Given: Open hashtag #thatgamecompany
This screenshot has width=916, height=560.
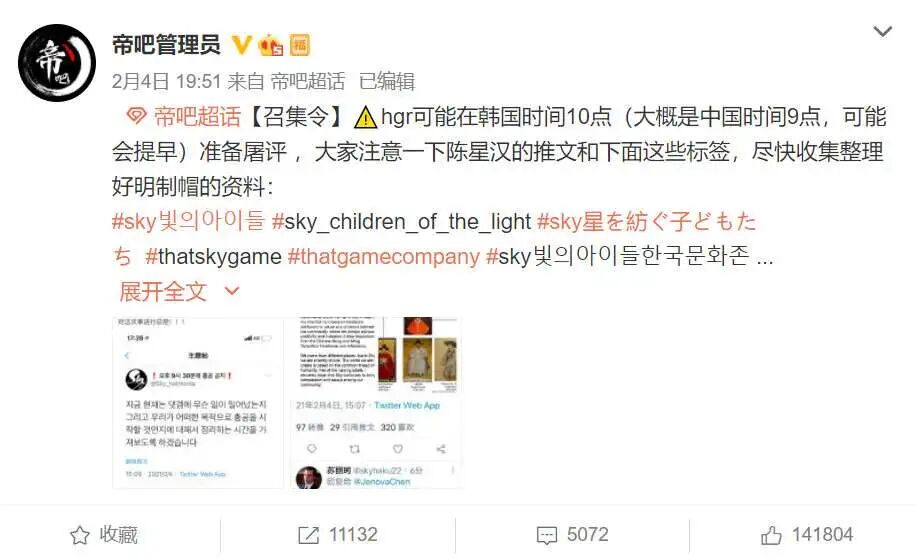Looking at the screenshot, I should point(384,256).
